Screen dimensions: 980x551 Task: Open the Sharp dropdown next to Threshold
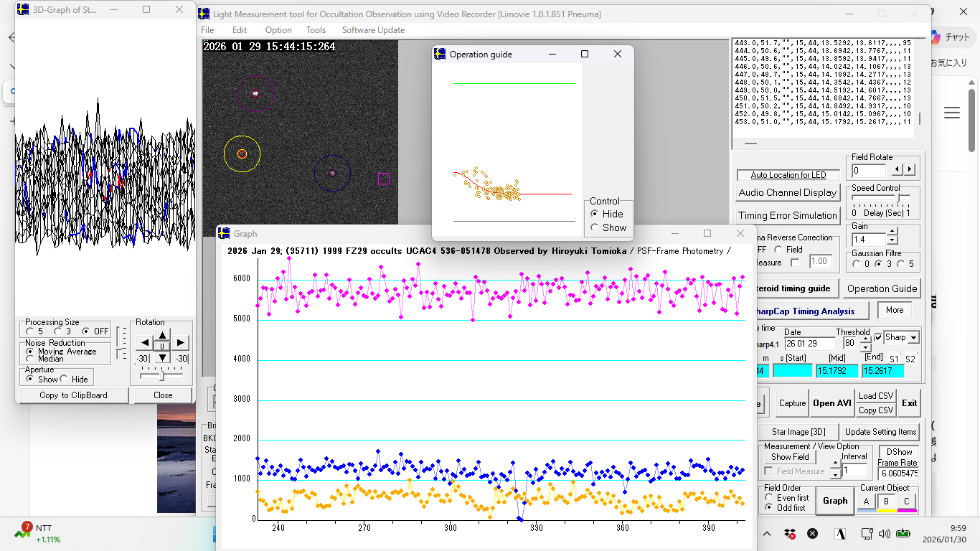pyautogui.click(x=913, y=337)
